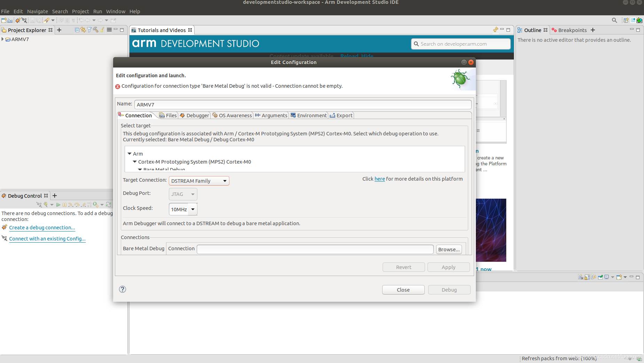This screenshot has height=363, width=644.
Task: Click the Reload link in Tutorials view
Action: coord(350,56)
